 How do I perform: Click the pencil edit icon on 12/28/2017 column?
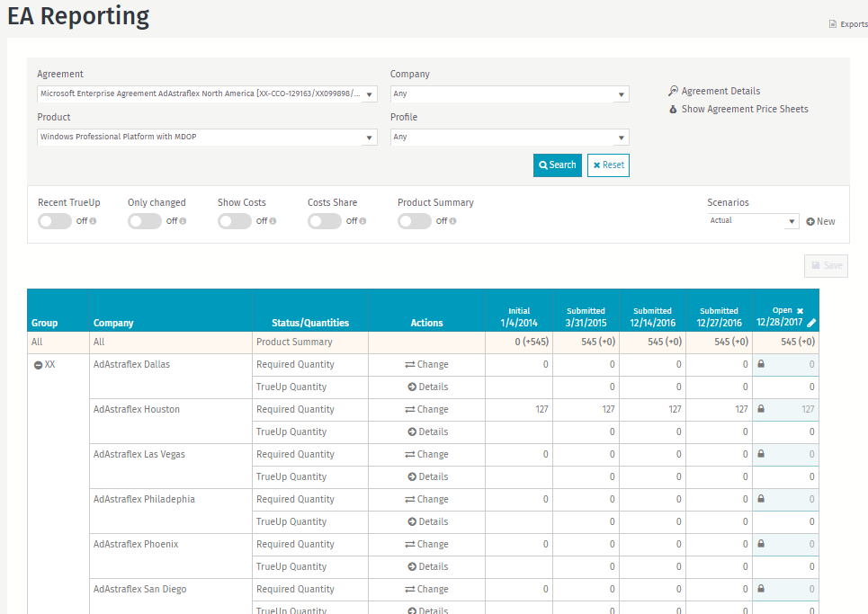[811, 323]
